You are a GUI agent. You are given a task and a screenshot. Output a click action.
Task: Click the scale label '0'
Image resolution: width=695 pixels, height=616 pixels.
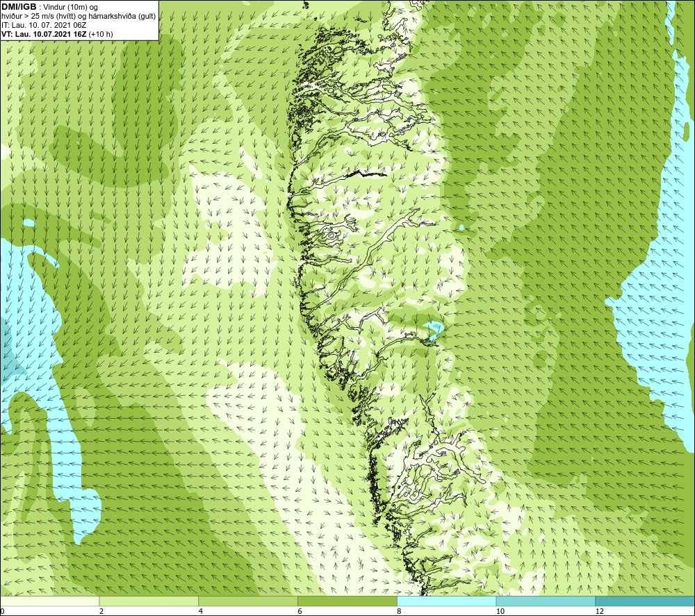click(2, 612)
